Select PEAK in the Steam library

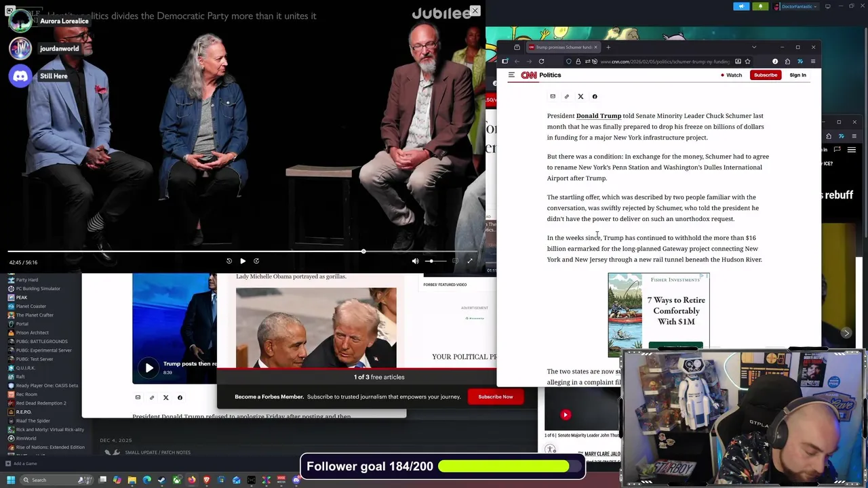22,298
